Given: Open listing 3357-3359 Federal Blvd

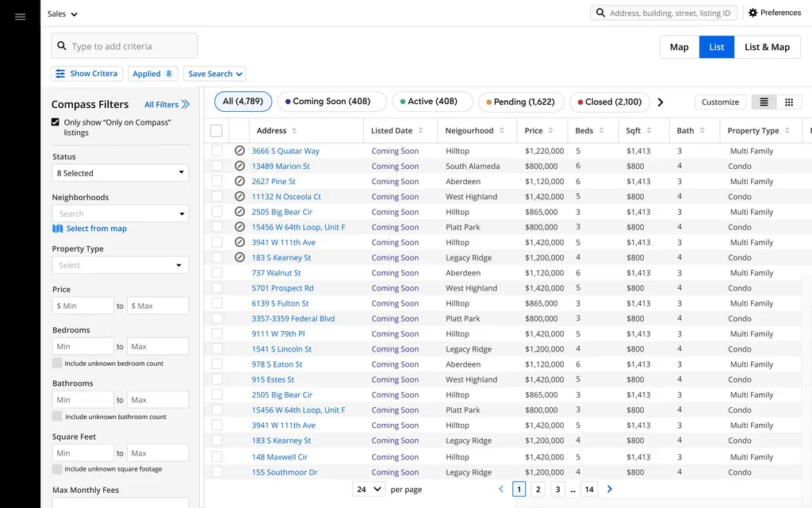Looking at the screenshot, I should click(293, 318).
